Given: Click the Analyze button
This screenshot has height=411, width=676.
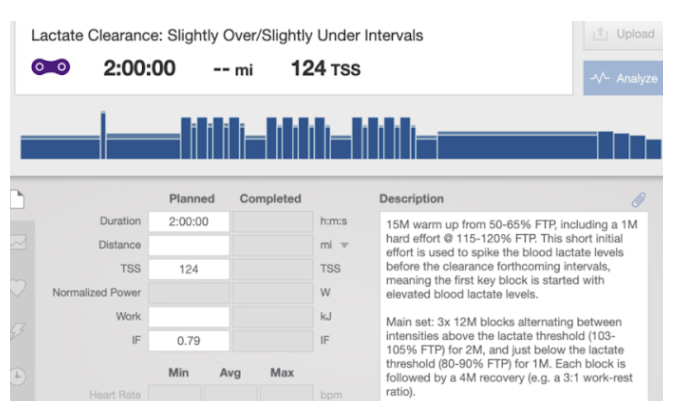Looking at the screenshot, I should [x=623, y=78].
